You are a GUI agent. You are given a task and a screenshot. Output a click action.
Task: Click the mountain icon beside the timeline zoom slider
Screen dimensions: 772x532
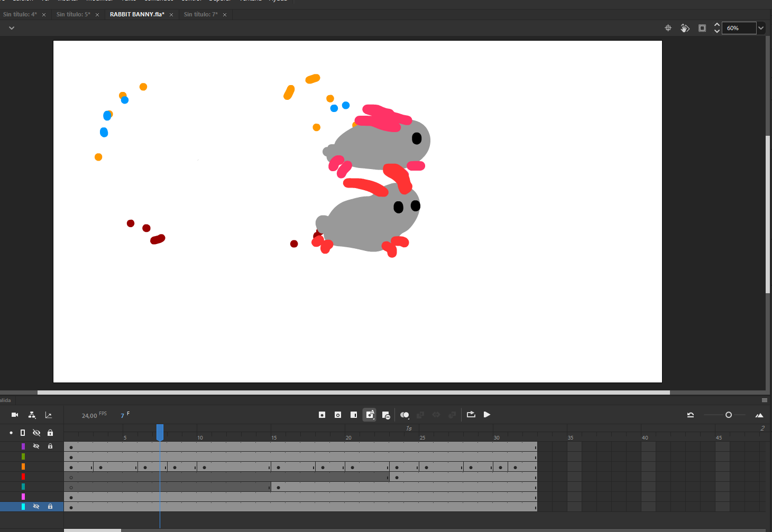759,415
